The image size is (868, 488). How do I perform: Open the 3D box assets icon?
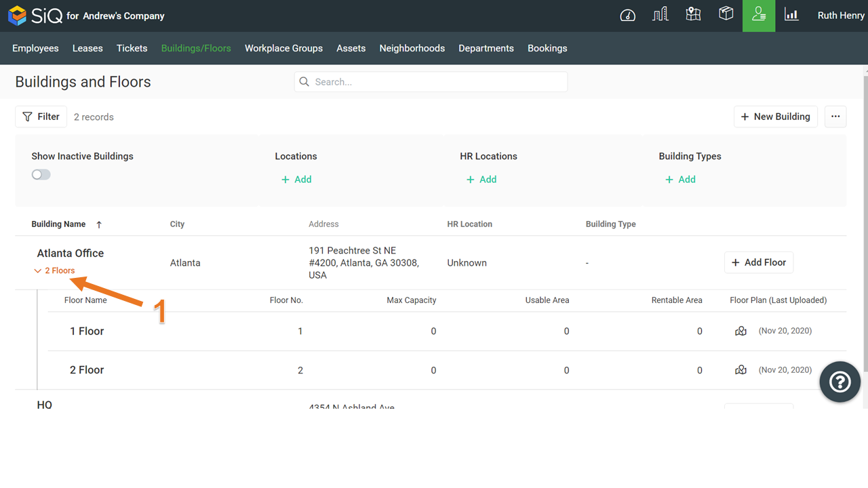[x=726, y=14]
